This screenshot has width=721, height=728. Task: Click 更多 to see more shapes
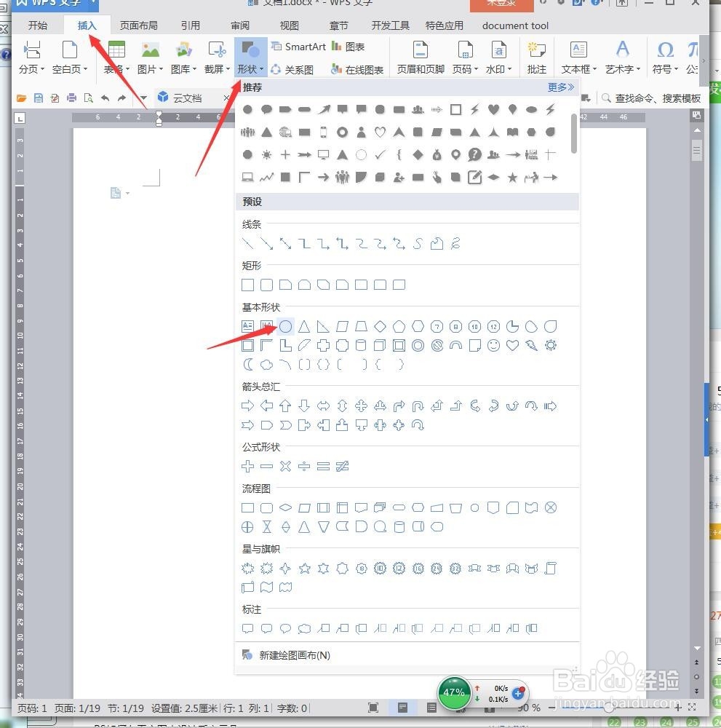(x=560, y=87)
